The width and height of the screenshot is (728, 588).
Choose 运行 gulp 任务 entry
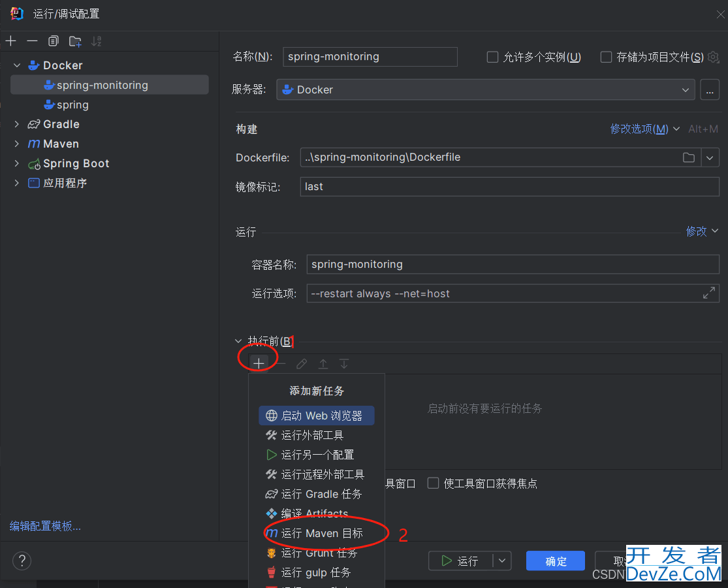(317, 572)
